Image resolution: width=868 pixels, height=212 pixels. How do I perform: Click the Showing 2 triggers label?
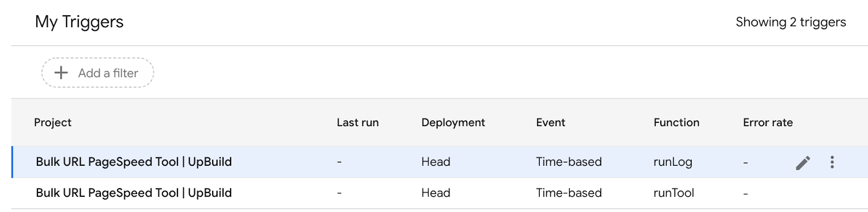click(790, 22)
